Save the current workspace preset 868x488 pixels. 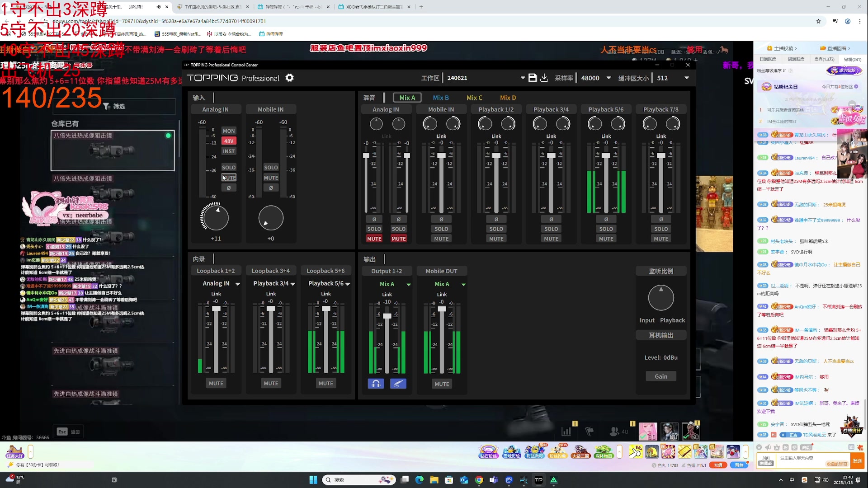(533, 78)
